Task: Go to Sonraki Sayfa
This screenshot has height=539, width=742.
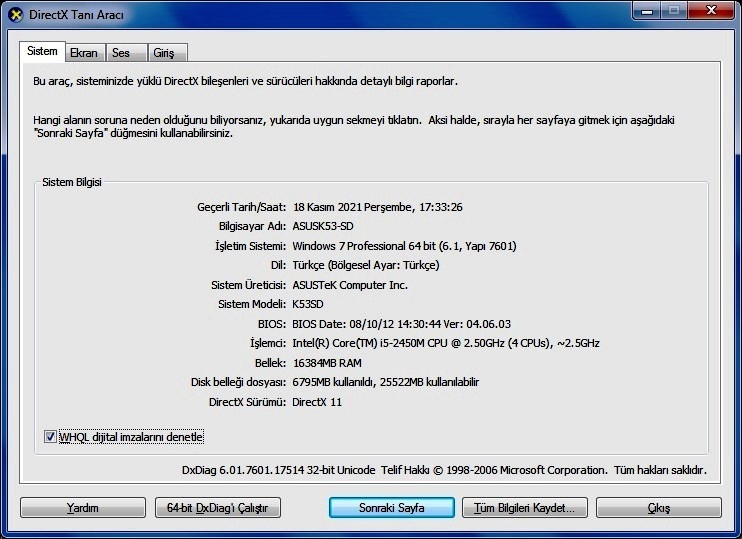Action: pos(392,507)
